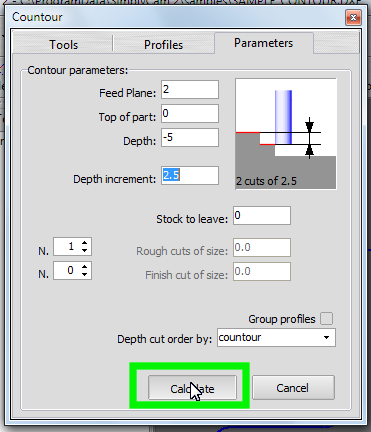371x432 pixels.
Task: Click the Depth value field
Action: click(190, 137)
